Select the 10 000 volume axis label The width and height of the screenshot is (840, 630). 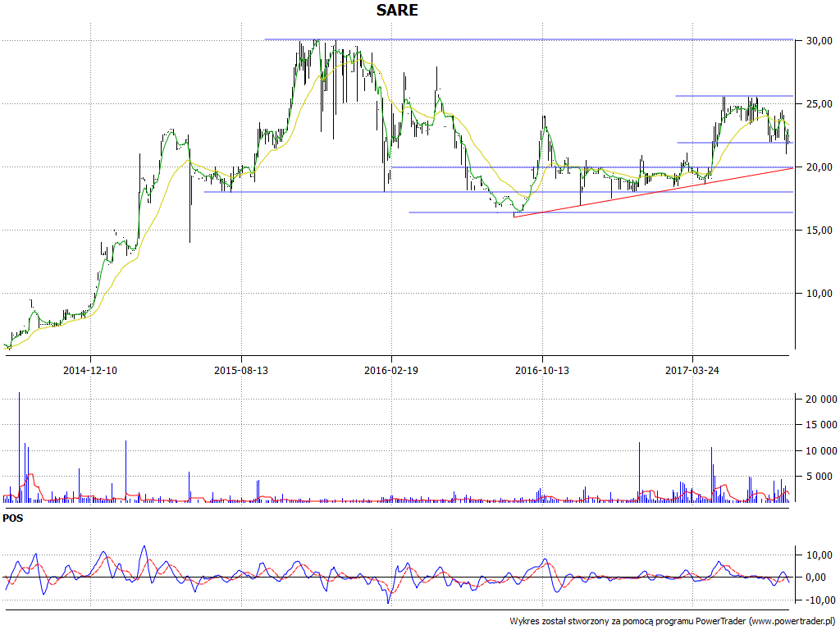coord(821,451)
